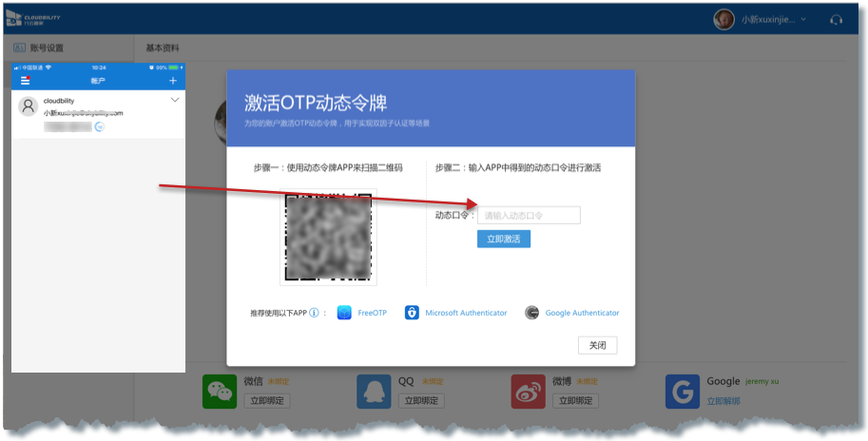Click the 动态口令 input field
868x441 pixels.
529,216
